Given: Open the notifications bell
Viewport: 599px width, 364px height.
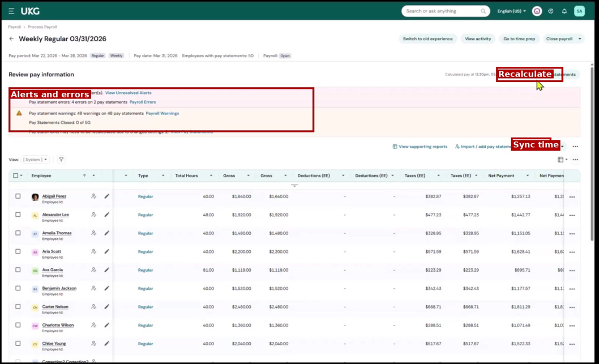Looking at the screenshot, I should coord(564,11).
